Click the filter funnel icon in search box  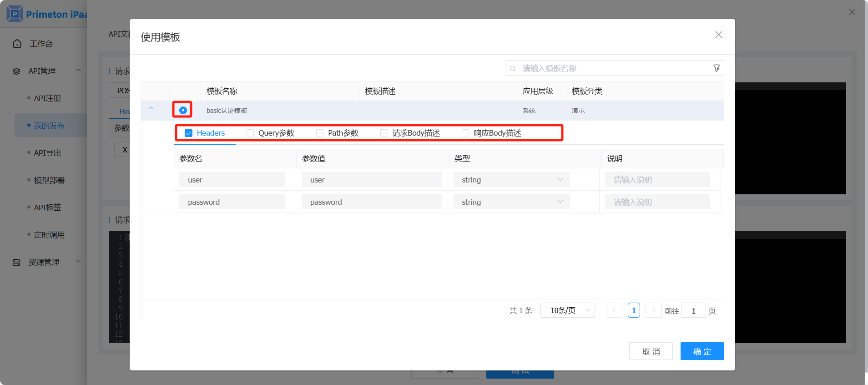pos(717,68)
